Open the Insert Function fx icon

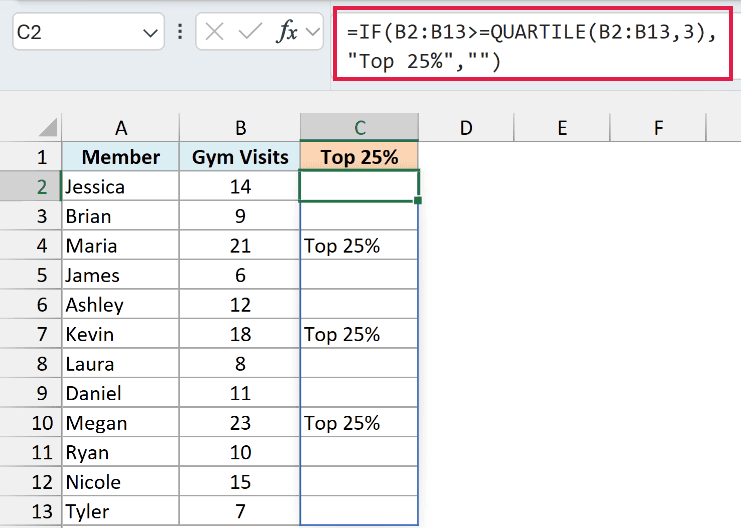click(287, 32)
